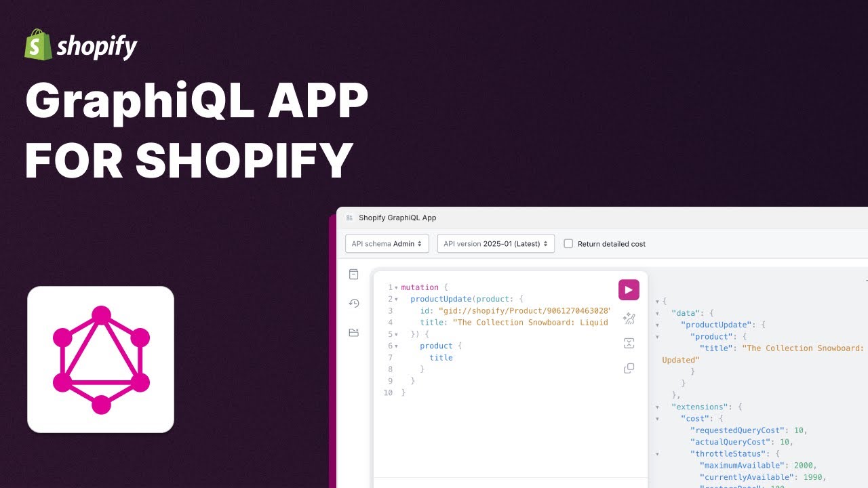Open the GraphiQL explorer folder icon
The image size is (868, 488).
353,332
